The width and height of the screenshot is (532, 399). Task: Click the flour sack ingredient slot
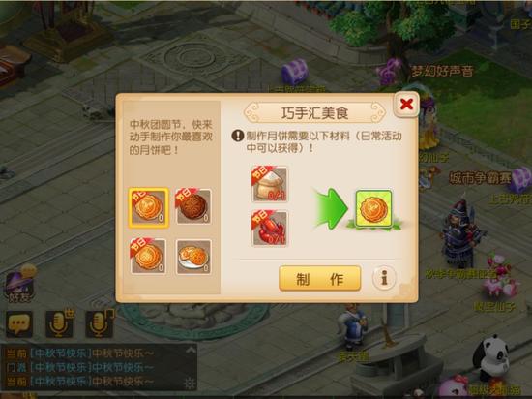pos(270,184)
